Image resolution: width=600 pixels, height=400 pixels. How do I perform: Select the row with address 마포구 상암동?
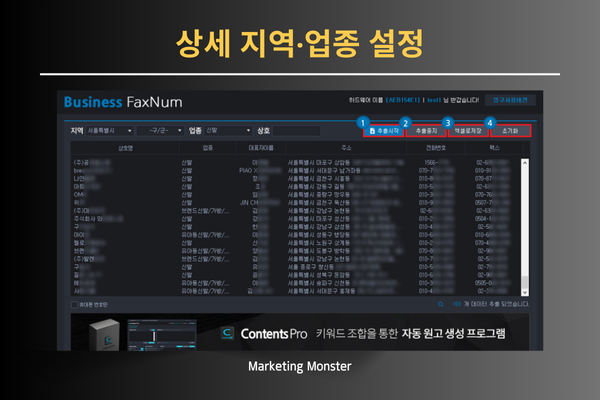[296, 163]
